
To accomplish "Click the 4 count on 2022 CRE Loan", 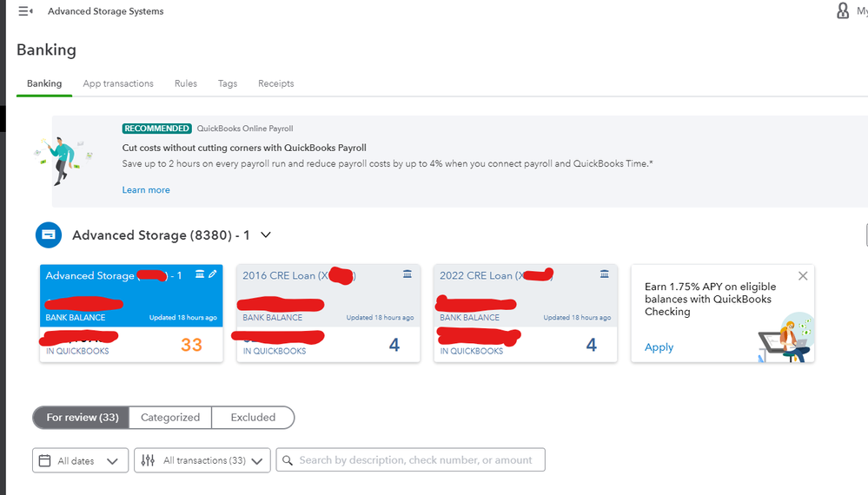I will point(591,345).
